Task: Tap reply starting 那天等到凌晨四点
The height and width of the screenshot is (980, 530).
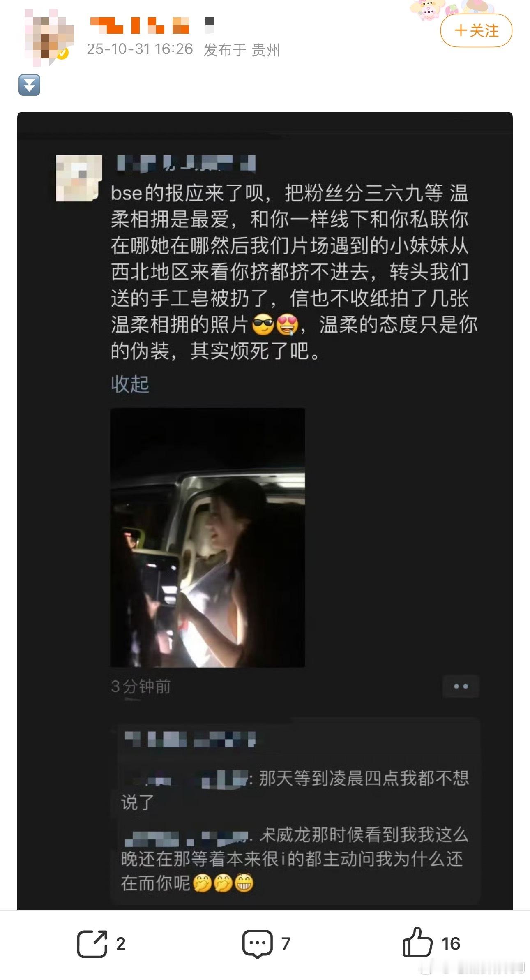Action: click(x=295, y=790)
